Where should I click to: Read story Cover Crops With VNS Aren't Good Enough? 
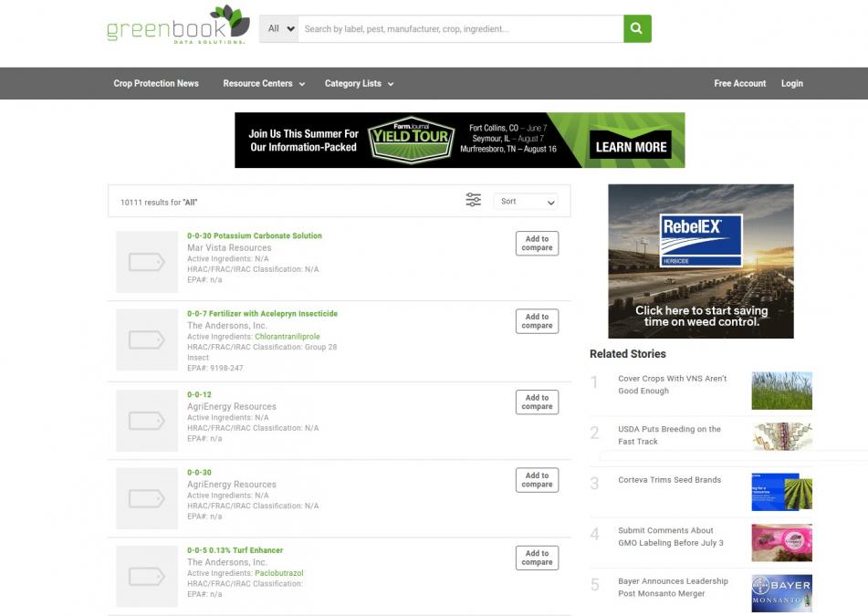point(672,384)
